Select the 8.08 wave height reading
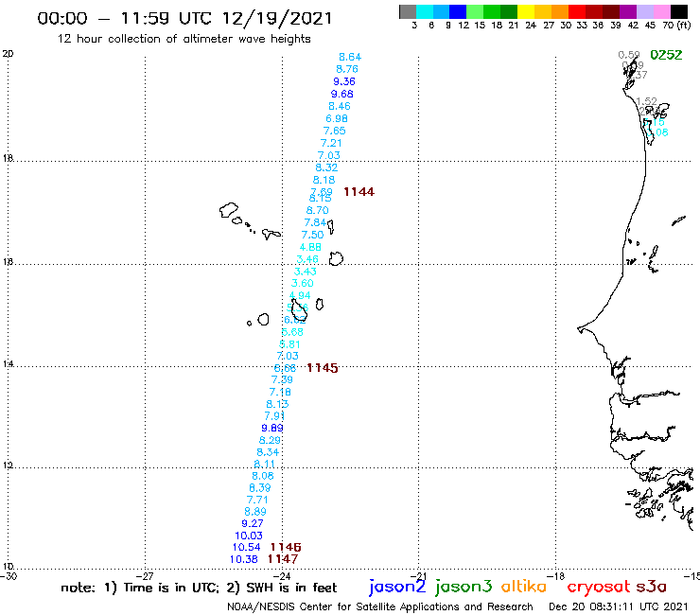The height and width of the screenshot is (615, 700). pyautogui.click(x=263, y=476)
